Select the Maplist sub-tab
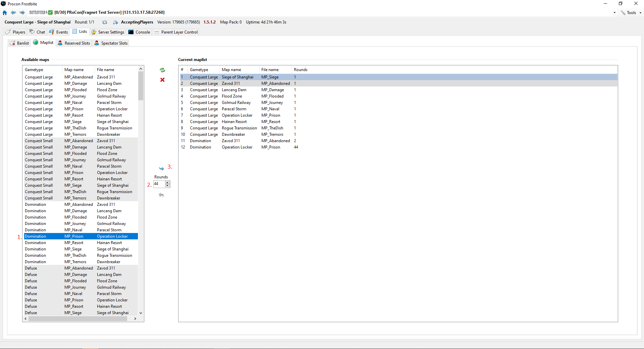Screen dimensions: 644x349 [x=43, y=43]
